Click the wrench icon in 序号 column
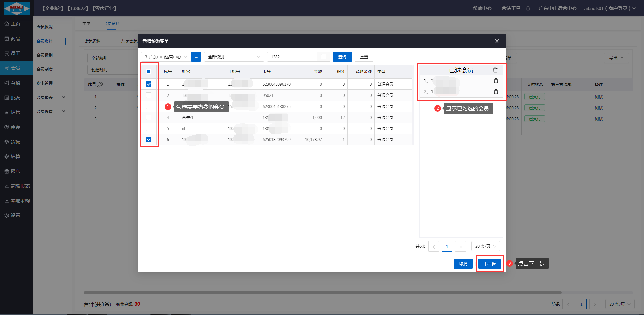The width and height of the screenshot is (644, 315). (100, 84)
